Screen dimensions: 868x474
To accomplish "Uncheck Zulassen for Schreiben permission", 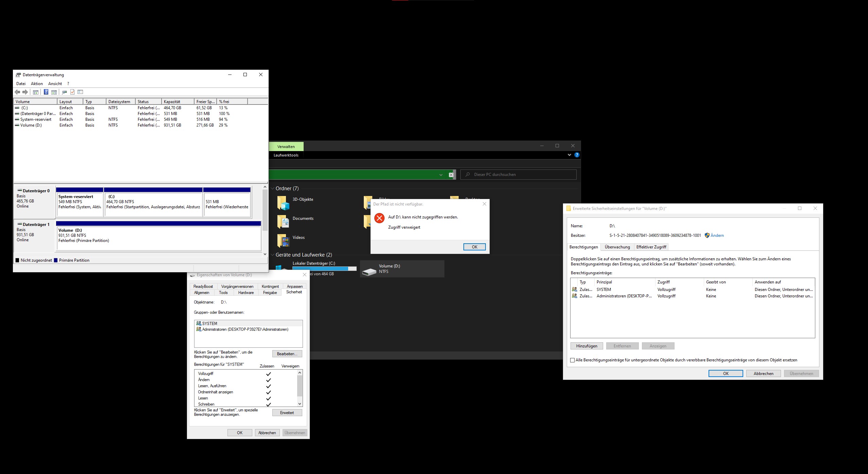I will pos(269,404).
